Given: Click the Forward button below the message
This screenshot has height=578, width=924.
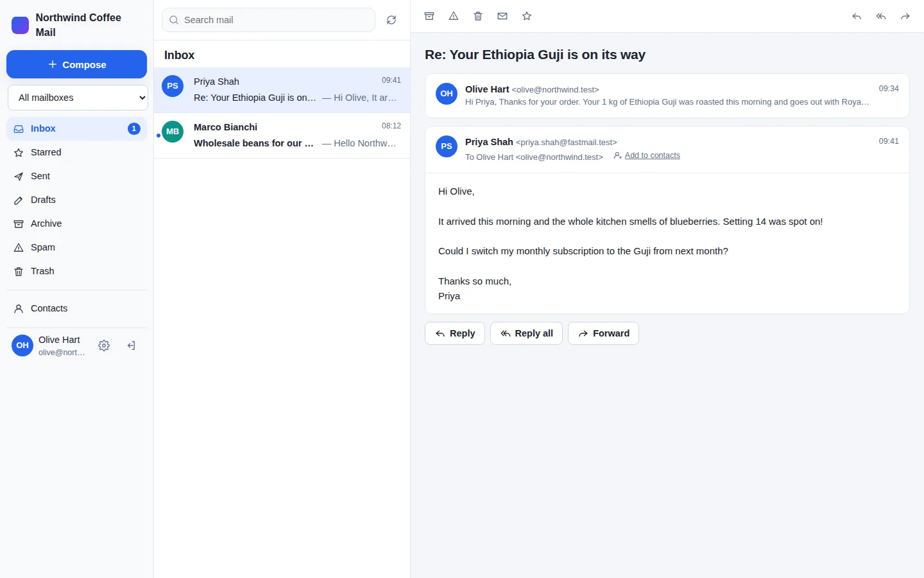Looking at the screenshot, I should tap(603, 333).
